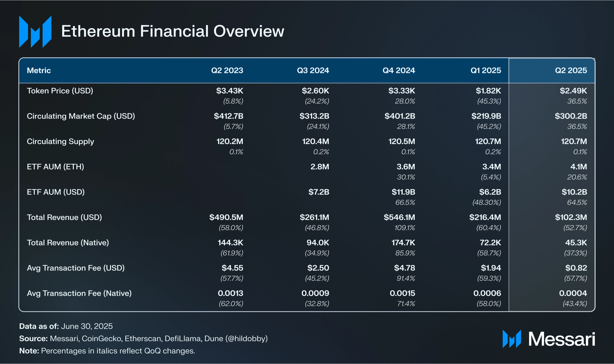Select the Q2 2023 column header
614x364 pixels.
227,70
